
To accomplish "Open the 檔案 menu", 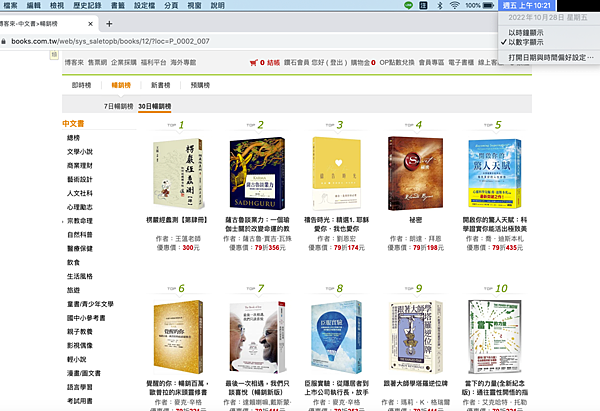I will (x=10, y=5).
